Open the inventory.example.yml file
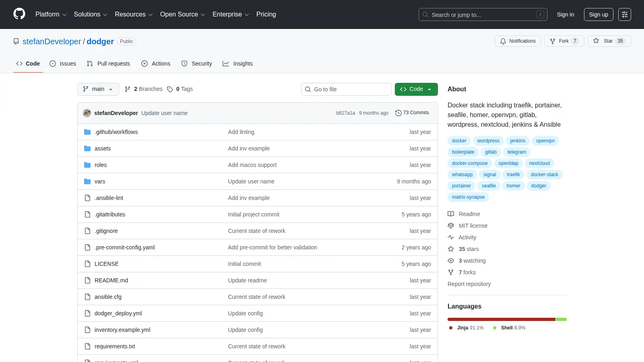 click(122, 330)
